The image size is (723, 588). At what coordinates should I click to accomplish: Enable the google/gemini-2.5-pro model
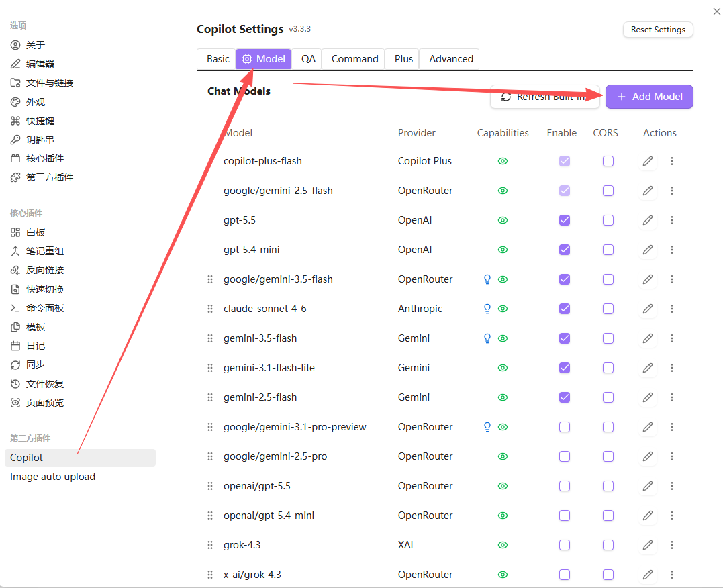point(565,456)
